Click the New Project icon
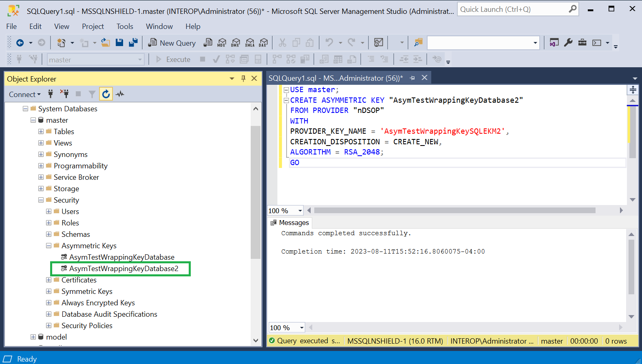Image resolution: width=642 pixels, height=364 pixels. [62, 42]
